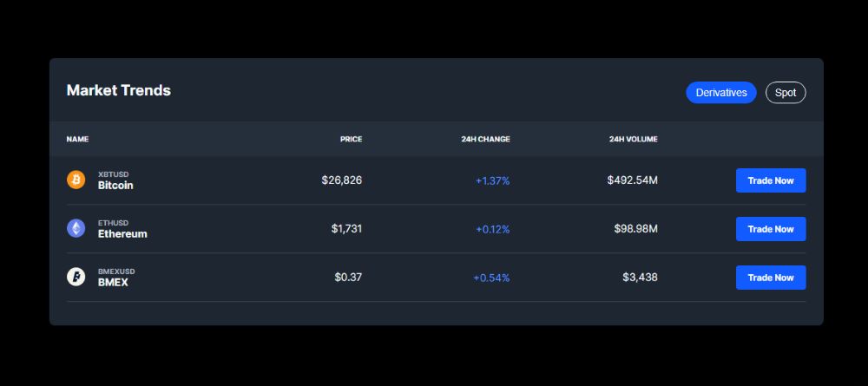Click the 24H VOLUME column header
The width and height of the screenshot is (868, 386).
[x=633, y=139]
